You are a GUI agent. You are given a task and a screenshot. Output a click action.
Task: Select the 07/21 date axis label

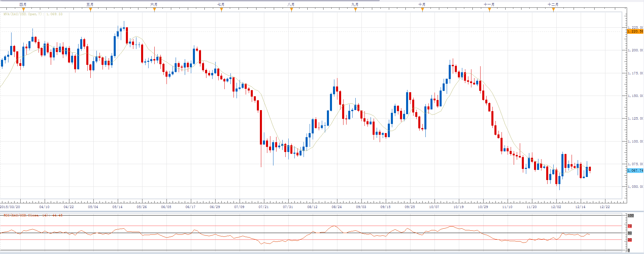264,207
